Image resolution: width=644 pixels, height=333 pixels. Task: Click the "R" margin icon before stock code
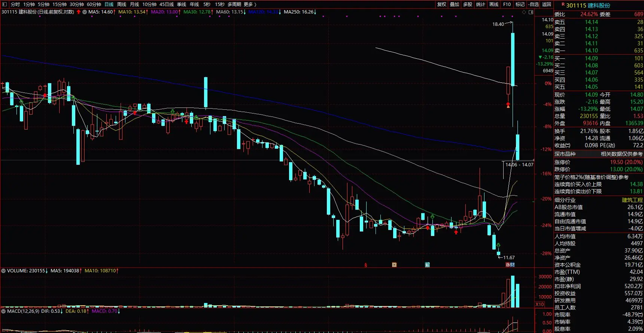click(563, 4)
